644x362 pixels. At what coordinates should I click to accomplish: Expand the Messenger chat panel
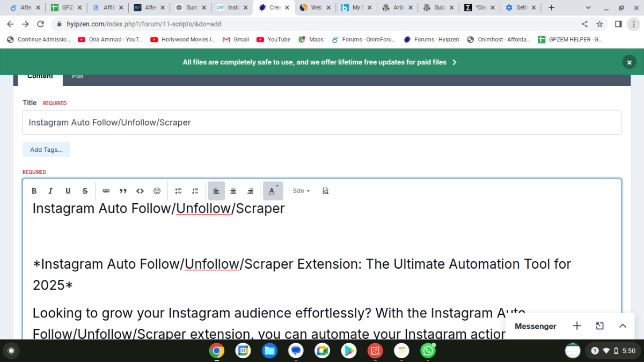(623, 326)
